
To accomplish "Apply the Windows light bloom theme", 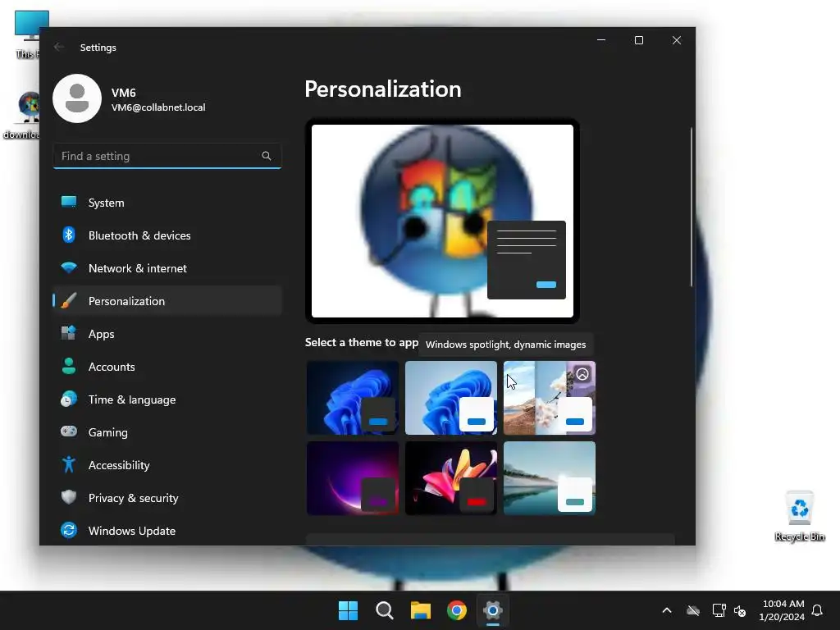I will (x=451, y=398).
